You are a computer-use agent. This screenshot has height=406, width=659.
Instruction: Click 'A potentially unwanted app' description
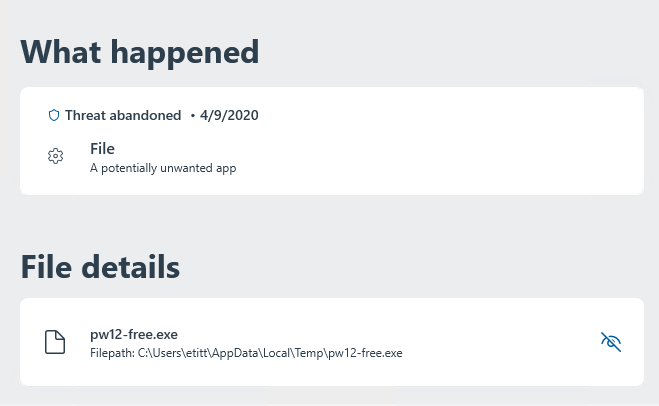pos(163,168)
